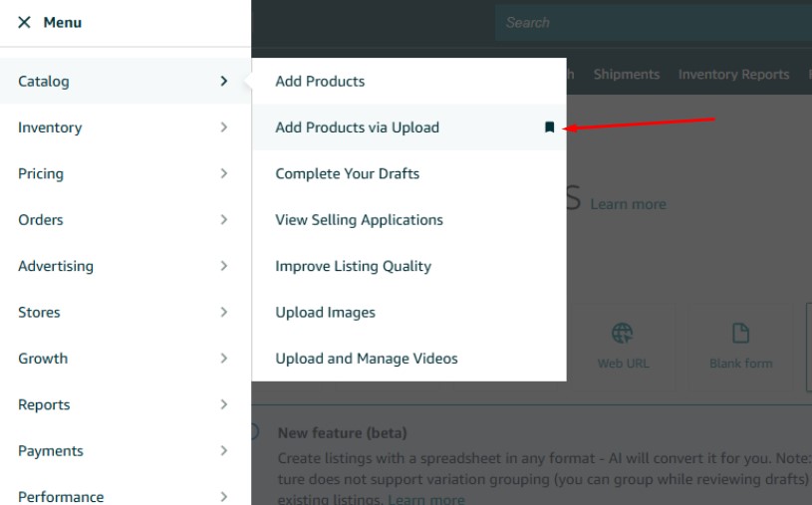The width and height of the screenshot is (812, 505).
Task: Follow the Learn more link beside heading
Action: tap(628, 204)
